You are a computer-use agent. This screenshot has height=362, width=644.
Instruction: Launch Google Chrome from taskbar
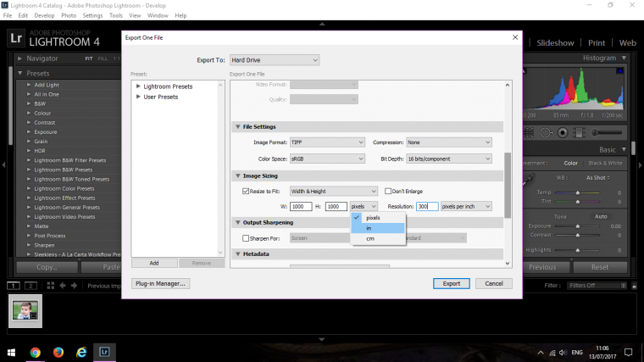click(36, 352)
